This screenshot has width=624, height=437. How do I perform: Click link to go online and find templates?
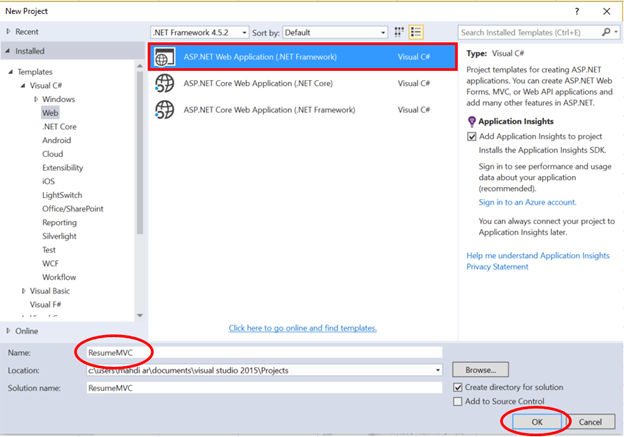pos(302,328)
